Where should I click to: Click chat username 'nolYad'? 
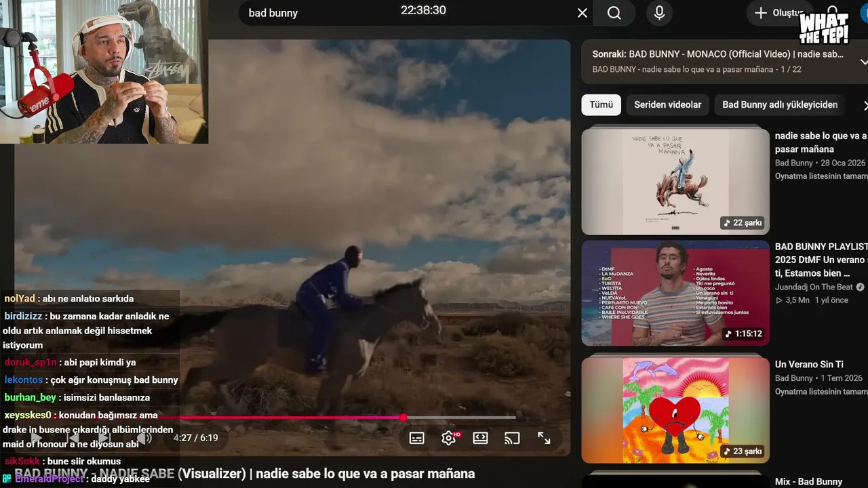(x=20, y=298)
